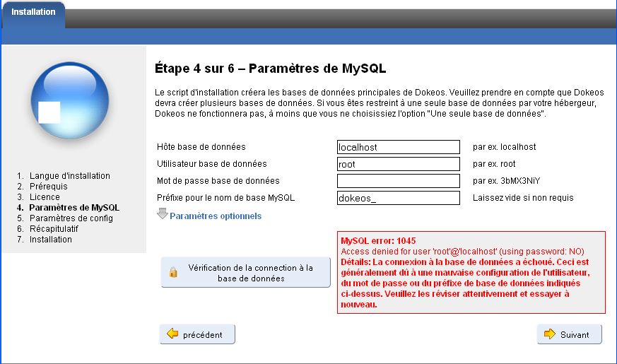Click the 'par ex. localhost' hint

point(504,147)
